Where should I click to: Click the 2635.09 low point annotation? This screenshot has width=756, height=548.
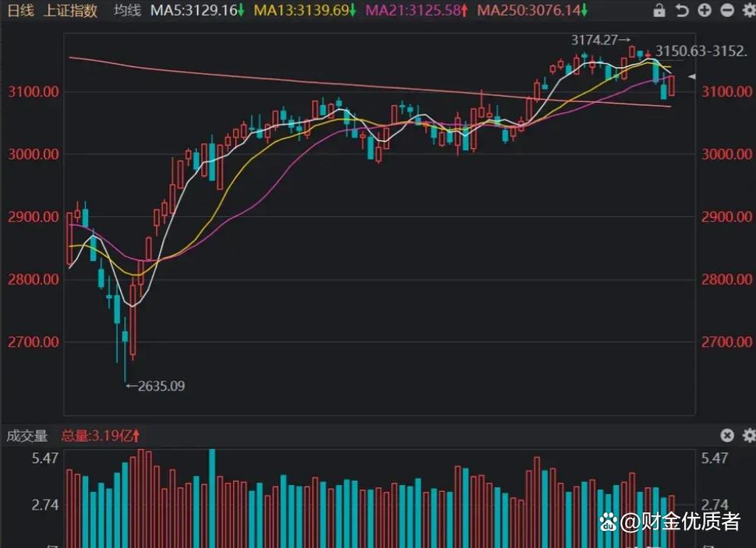coord(154,386)
